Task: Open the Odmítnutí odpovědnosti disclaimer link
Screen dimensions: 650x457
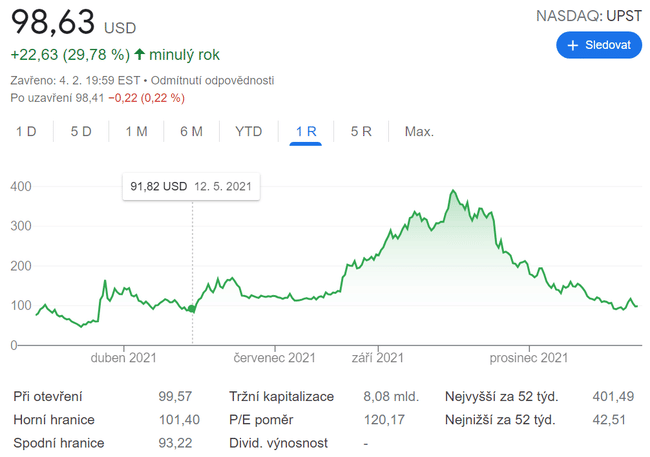Action: point(212,80)
